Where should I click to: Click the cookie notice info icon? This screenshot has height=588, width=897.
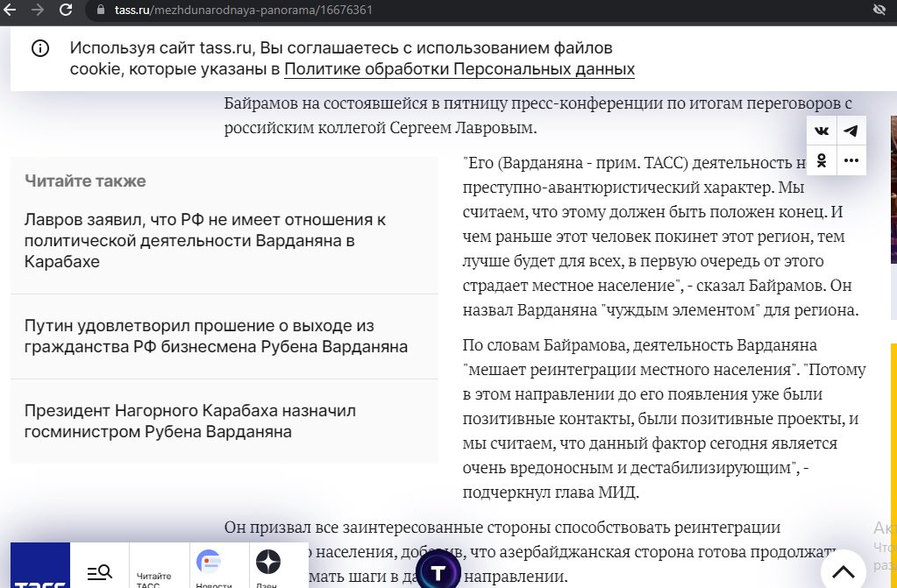click(40, 49)
